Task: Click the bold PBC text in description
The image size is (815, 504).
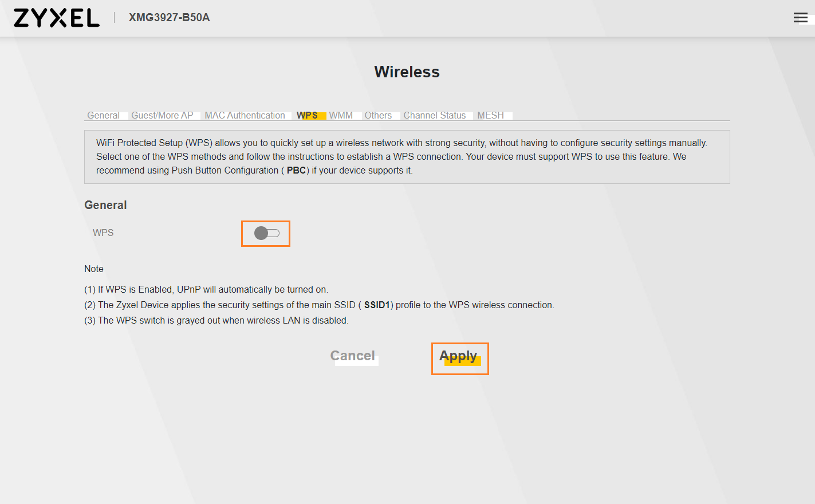Action: pyautogui.click(x=296, y=170)
